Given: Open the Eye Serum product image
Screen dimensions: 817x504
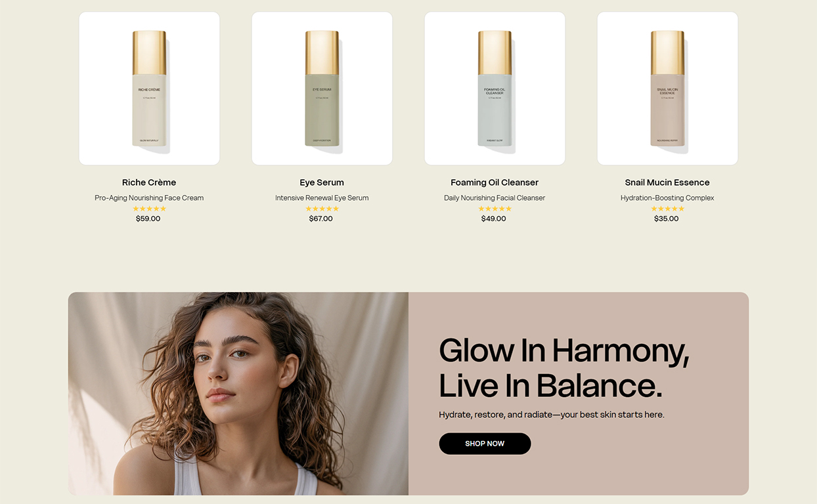Looking at the screenshot, I should (322, 89).
